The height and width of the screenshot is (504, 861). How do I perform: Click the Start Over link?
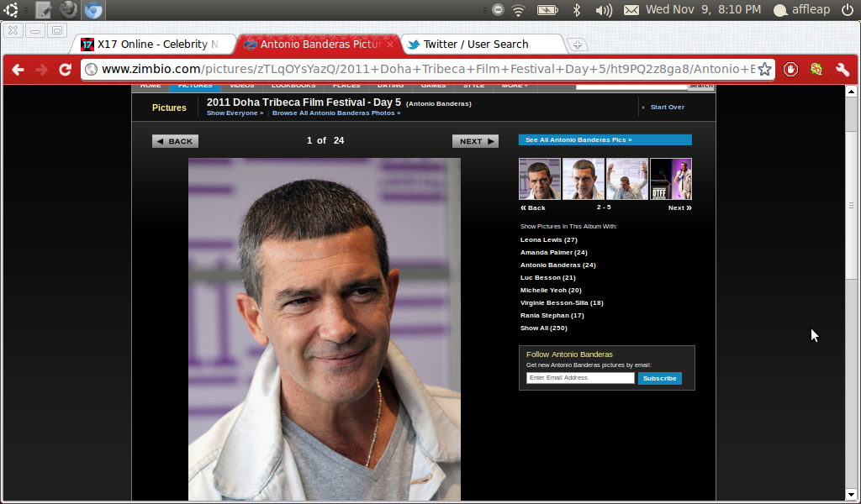pos(667,107)
